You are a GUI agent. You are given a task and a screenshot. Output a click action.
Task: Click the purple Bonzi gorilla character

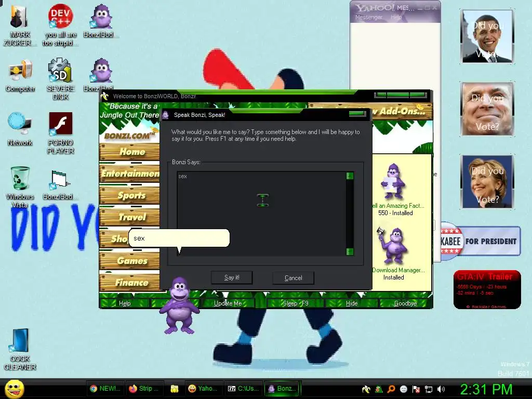(179, 305)
